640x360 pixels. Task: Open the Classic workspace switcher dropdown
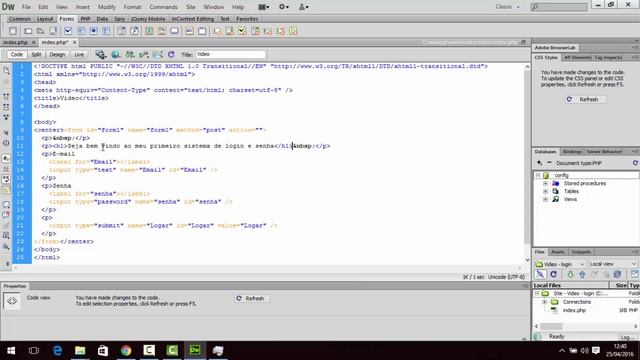(508, 7)
